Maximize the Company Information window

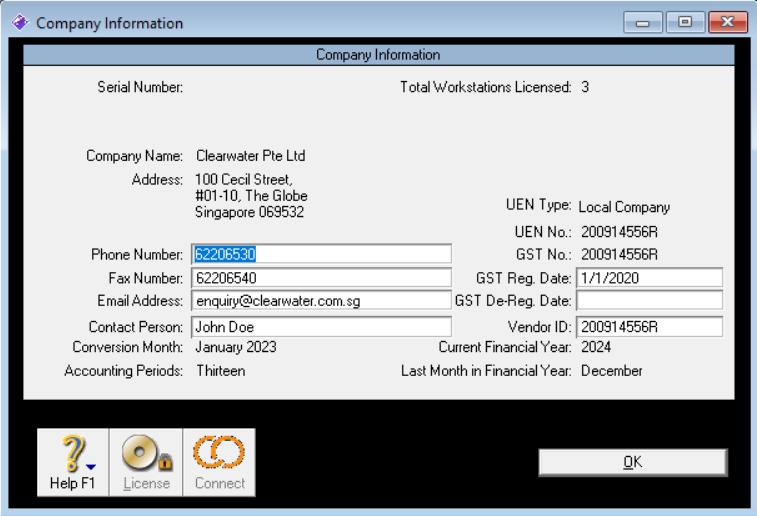(685, 23)
